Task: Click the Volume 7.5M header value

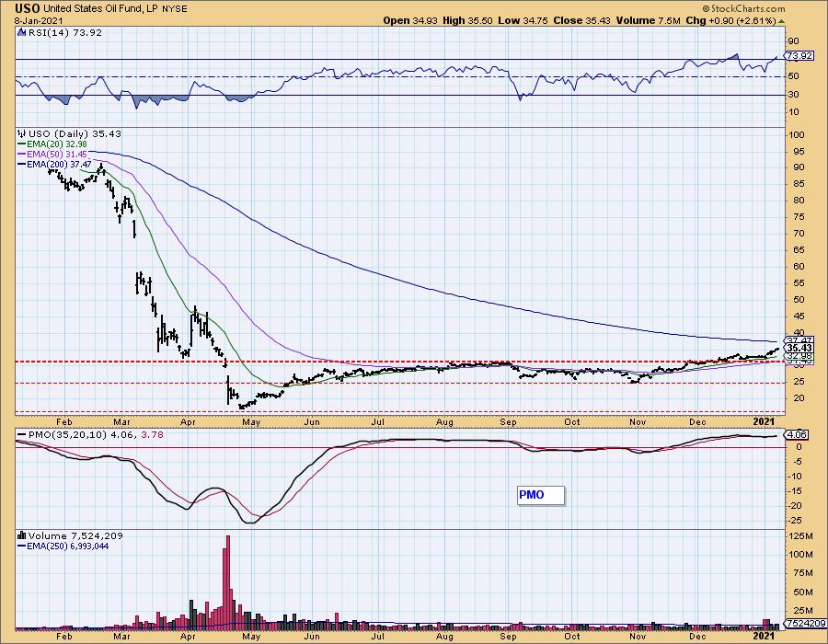Action: pyautogui.click(x=648, y=20)
